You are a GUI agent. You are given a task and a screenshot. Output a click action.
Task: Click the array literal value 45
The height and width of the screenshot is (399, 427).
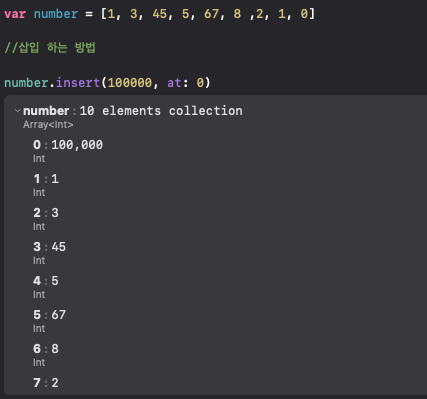click(159, 14)
